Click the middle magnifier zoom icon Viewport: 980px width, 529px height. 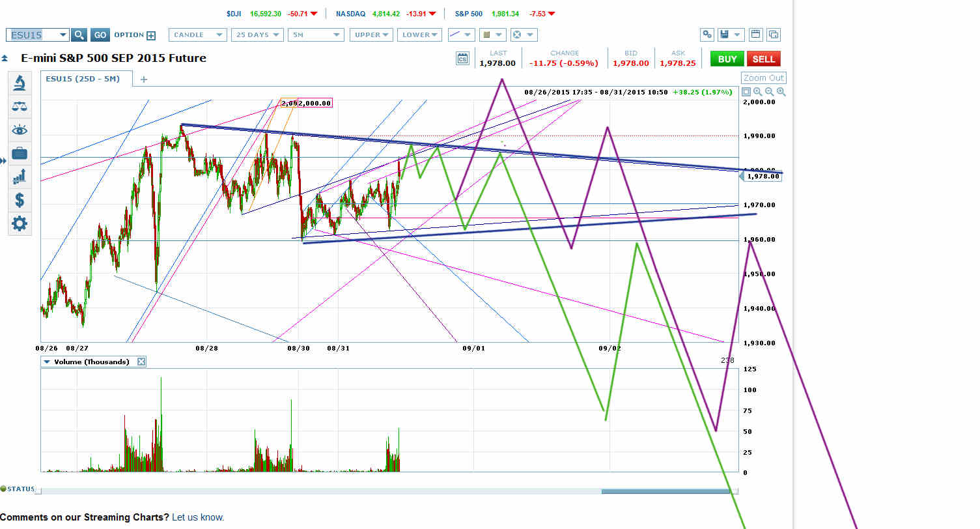770,92
